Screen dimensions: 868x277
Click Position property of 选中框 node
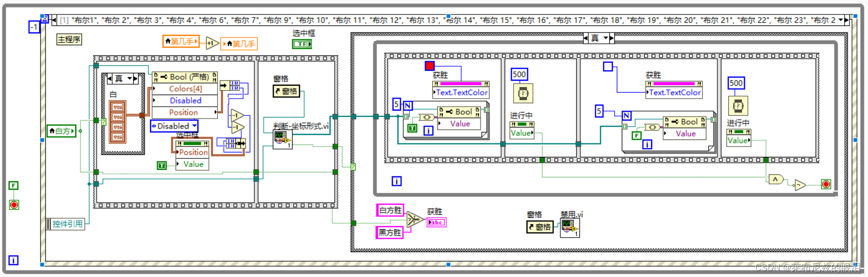coord(192,152)
